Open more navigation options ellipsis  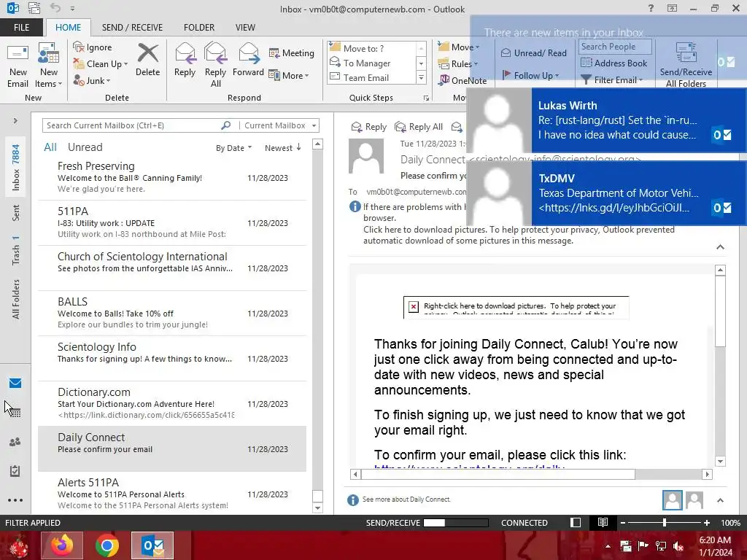tap(15, 500)
